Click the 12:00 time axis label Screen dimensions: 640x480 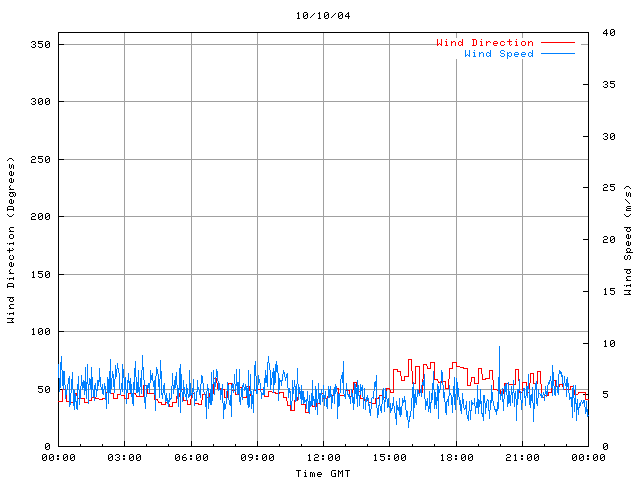coord(324,458)
